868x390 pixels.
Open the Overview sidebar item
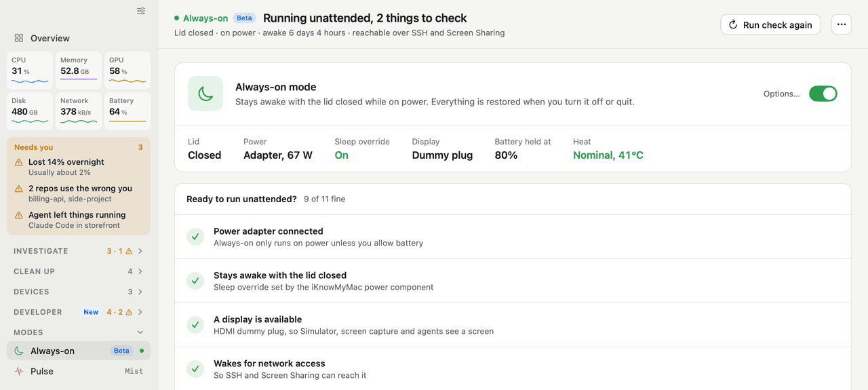(x=79, y=38)
